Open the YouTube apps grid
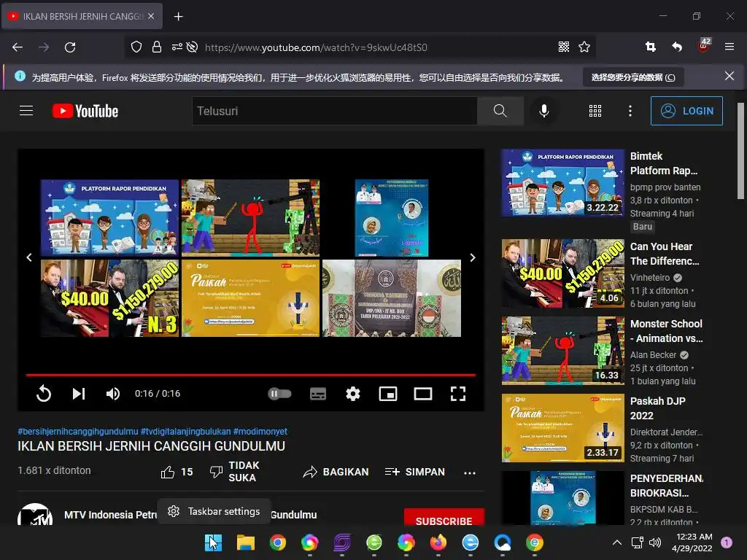747x560 pixels. tap(595, 111)
